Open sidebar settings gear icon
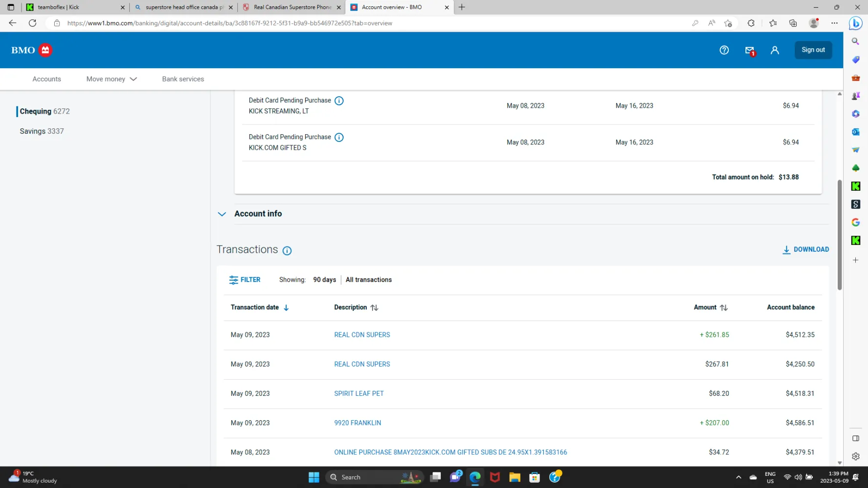This screenshot has width=868, height=488. click(x=855, y=456)
